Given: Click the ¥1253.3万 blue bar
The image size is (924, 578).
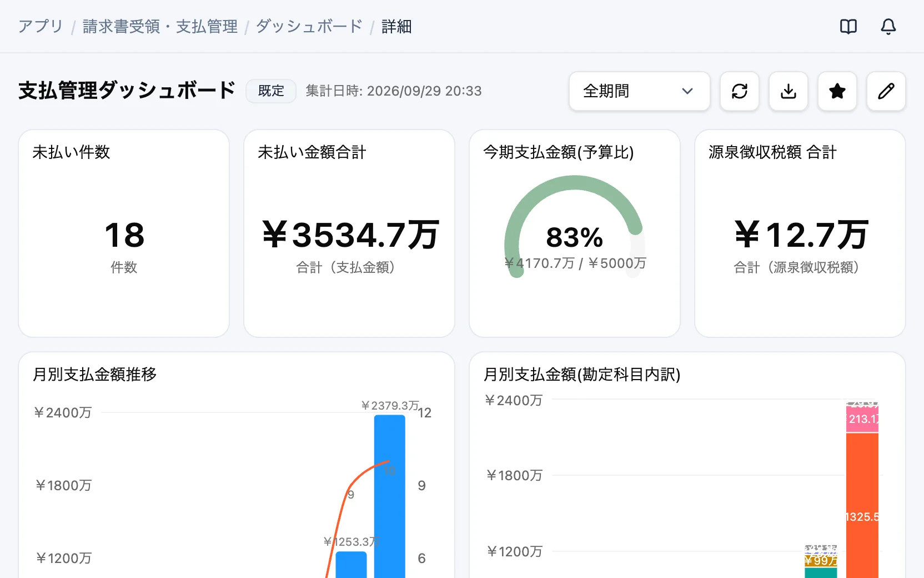Looking at the screenshot, I should (x=351, y=565).
